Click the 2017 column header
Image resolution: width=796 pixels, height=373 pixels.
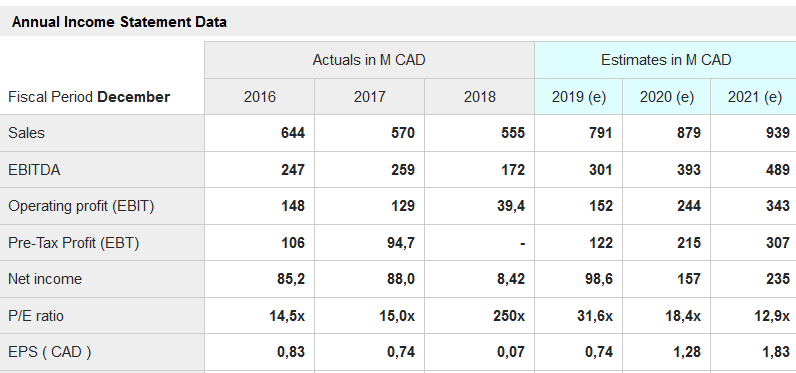click(370, 96)
